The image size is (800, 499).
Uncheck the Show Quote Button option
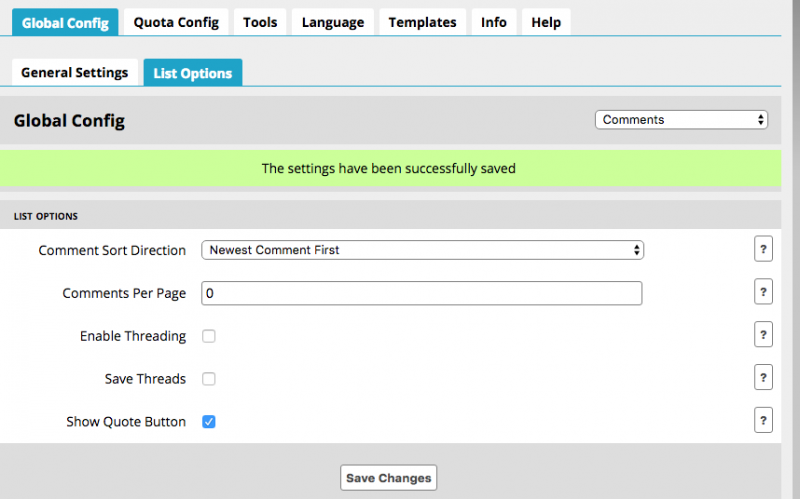209,422
